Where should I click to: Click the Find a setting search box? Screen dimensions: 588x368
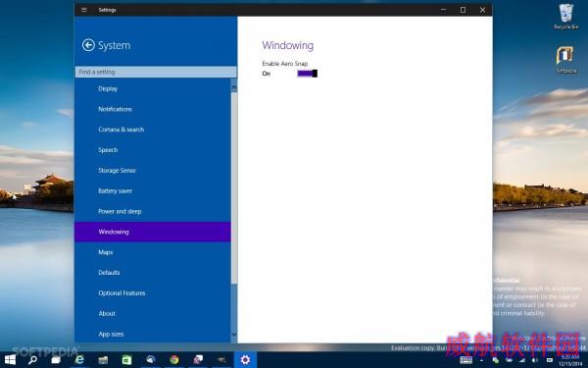click(x=156, y=72)
